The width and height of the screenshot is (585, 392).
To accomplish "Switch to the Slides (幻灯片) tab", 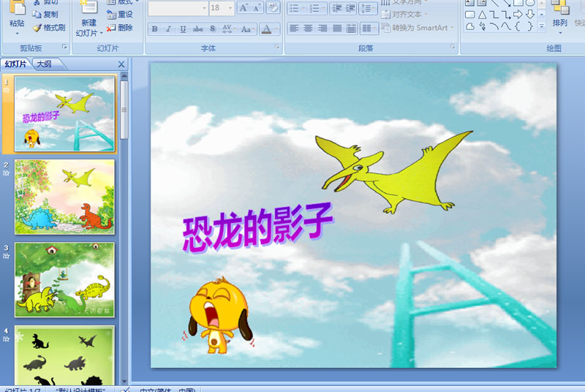I will click(15, 64).
